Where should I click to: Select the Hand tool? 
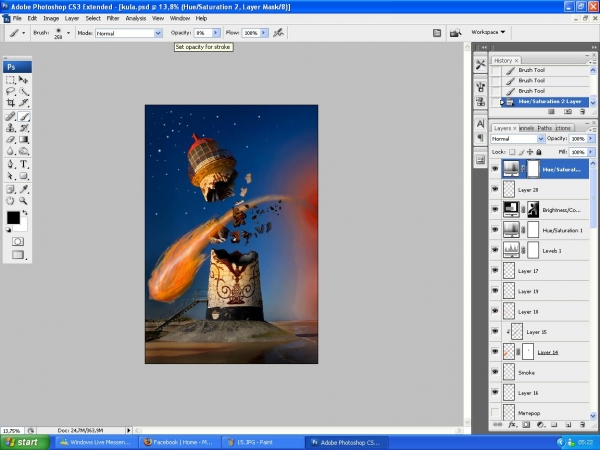coord(10,201)
